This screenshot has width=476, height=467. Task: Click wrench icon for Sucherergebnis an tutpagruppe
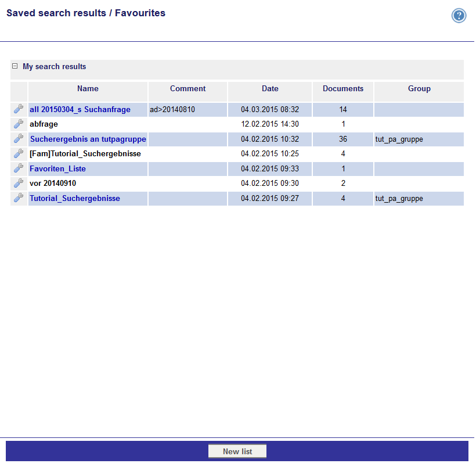click(x=19, y=139)
